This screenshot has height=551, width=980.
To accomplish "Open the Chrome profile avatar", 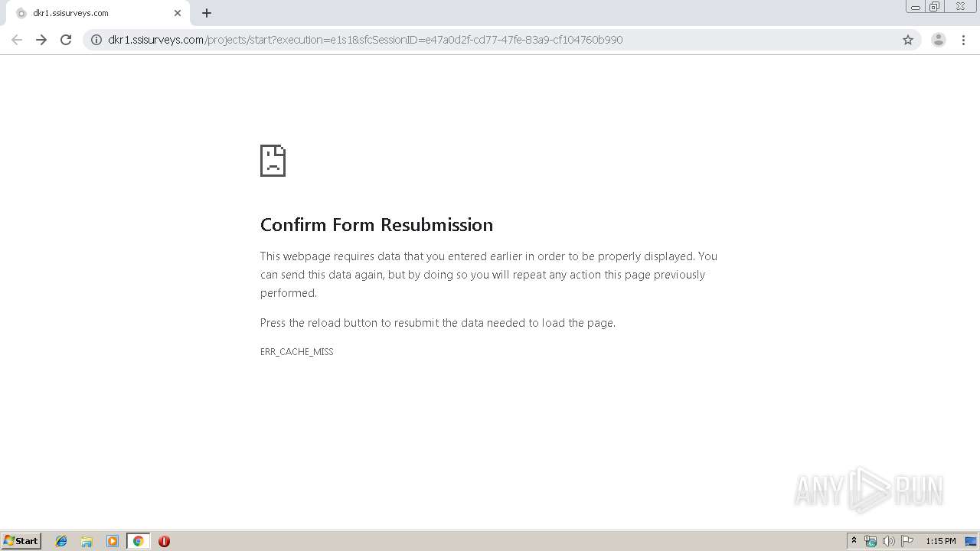I will [939, 40].
